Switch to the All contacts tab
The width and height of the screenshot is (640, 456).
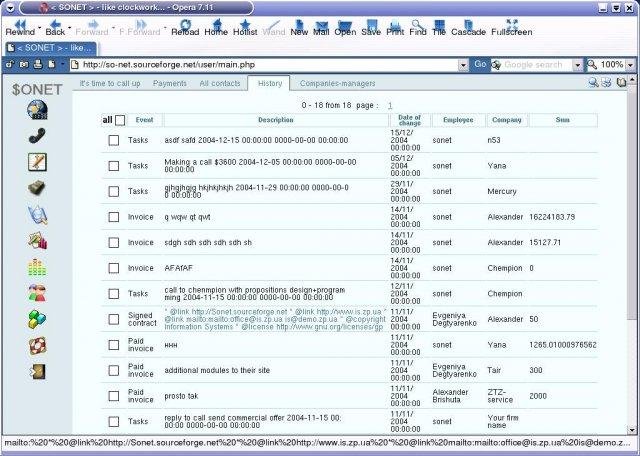tap(220, 83)
